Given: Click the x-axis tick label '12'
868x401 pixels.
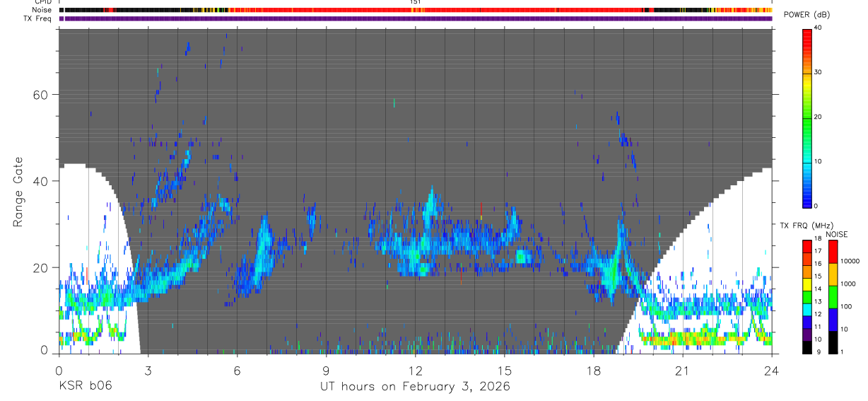Looking at the screenshot, I should coord(415,371).
